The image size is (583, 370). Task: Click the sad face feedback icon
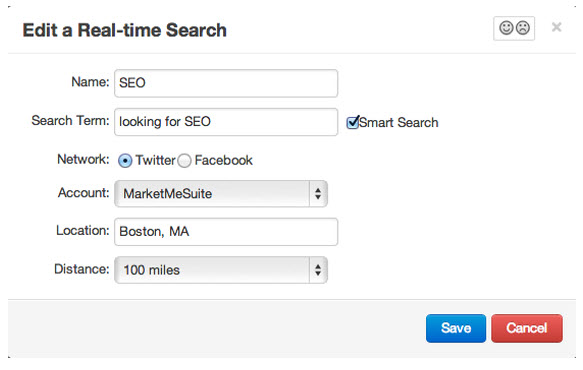[x=523, y=28]
